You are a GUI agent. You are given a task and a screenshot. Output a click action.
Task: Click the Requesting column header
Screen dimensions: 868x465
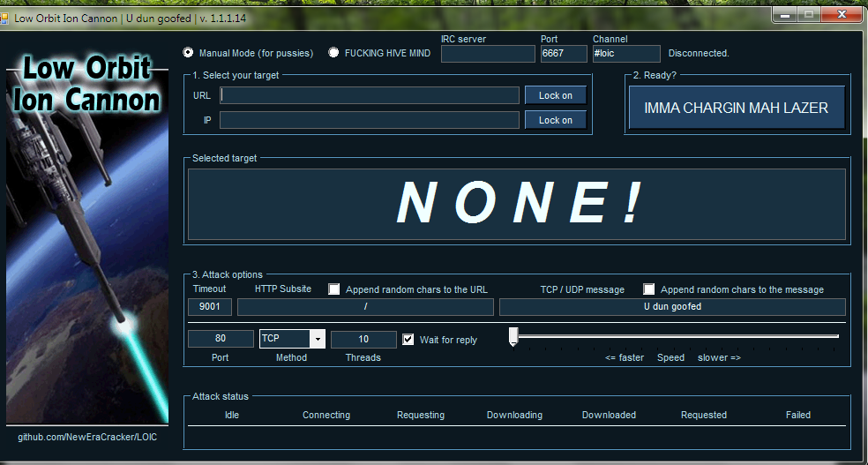421,415
